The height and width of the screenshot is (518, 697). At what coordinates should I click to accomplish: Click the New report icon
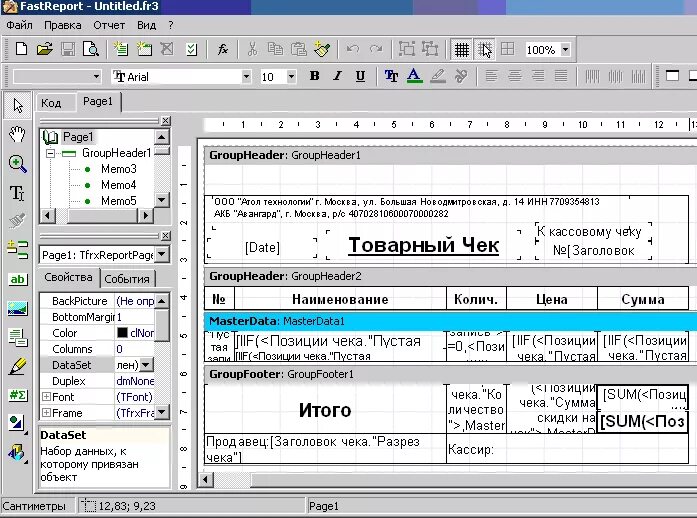coord(21,49)
